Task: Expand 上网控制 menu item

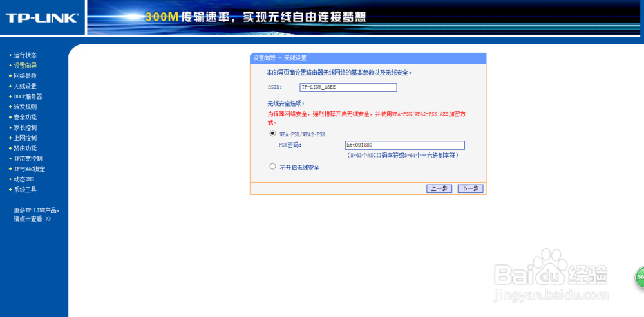Action: [x=25, y=138]
